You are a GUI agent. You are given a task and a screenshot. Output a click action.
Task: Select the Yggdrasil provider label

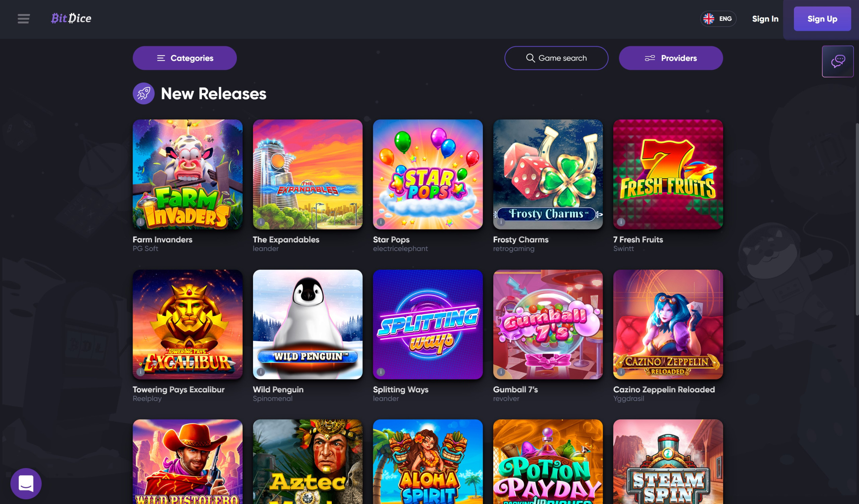coord(628,399)
